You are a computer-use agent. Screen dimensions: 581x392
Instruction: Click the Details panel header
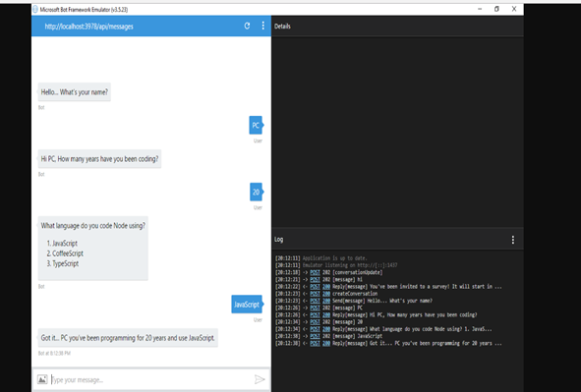(x=282, y=27)
